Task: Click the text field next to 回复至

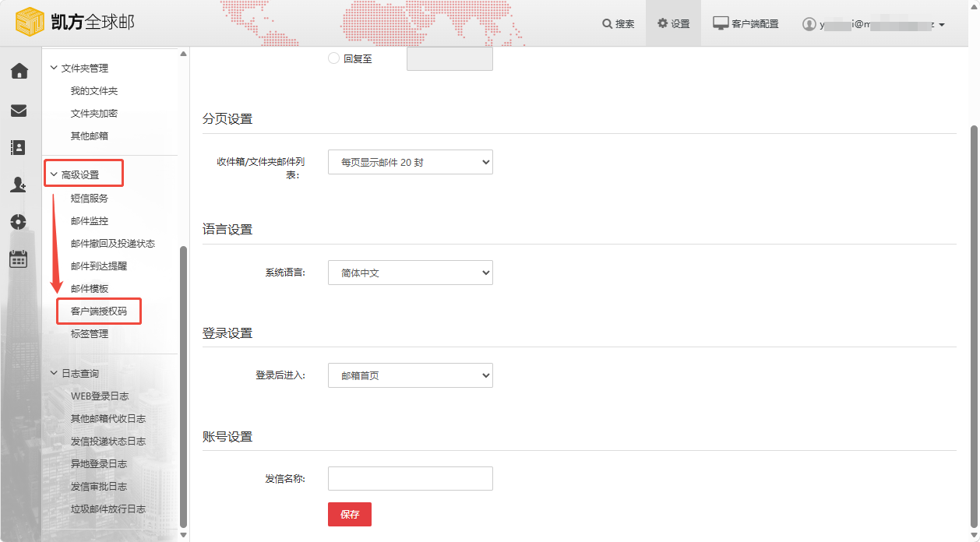Action: [x=449, y=58]
